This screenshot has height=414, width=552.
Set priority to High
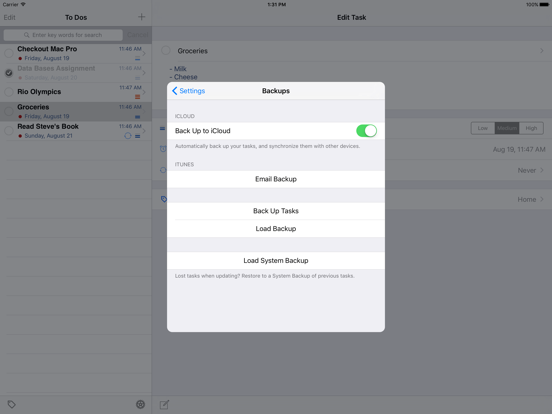tap(531, 128)
